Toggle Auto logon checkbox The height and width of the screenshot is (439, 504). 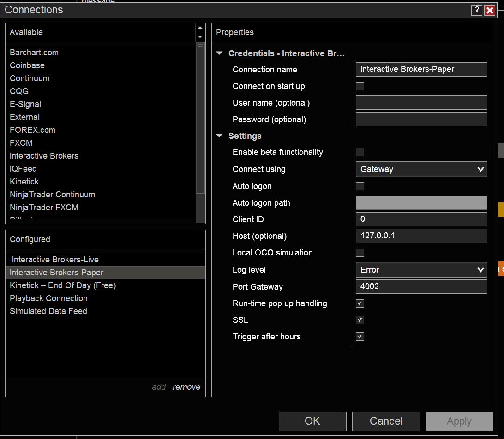click(x=360, y=186)
